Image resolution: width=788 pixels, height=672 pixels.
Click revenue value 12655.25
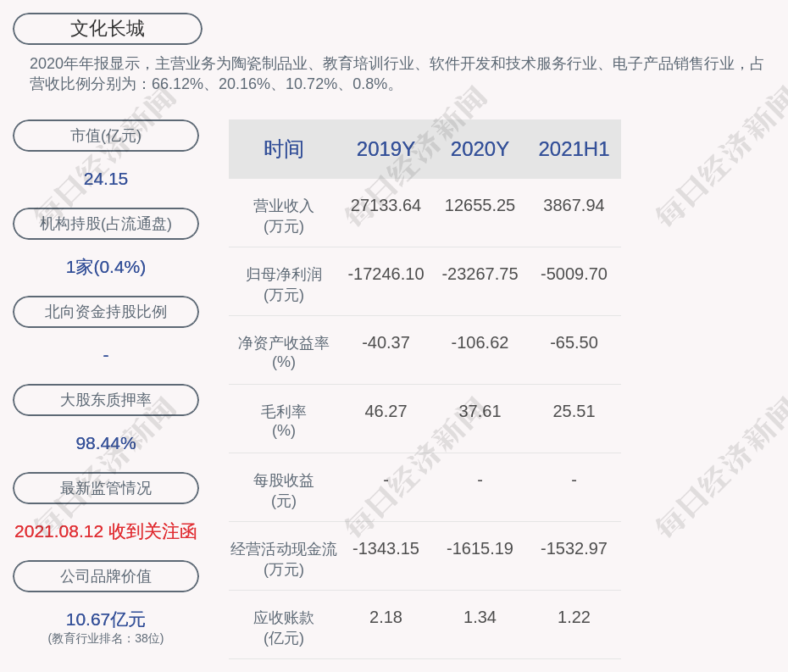pos(480,206)
